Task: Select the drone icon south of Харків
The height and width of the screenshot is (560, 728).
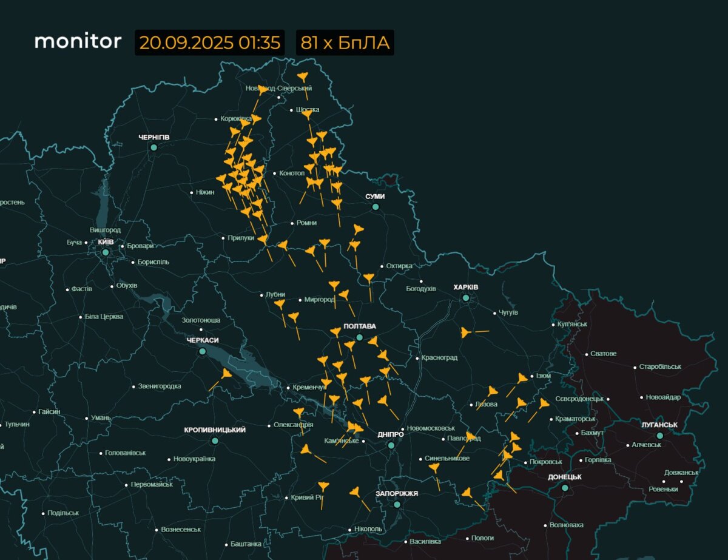Action: tap(465, 332)
